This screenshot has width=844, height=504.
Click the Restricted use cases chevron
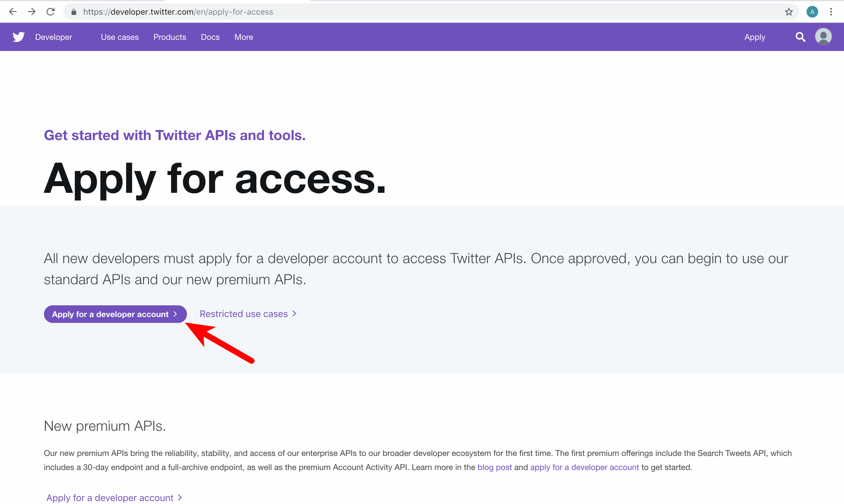tap(295, 314)
